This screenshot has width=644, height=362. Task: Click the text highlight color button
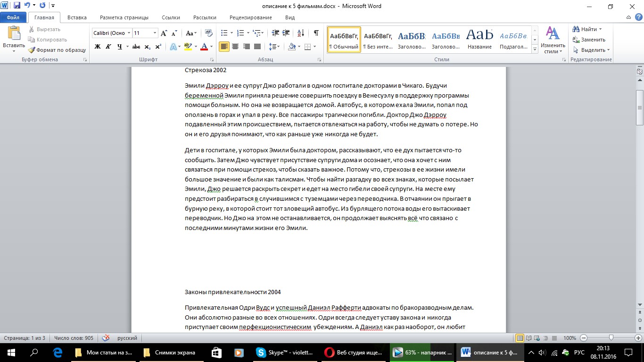point(187,47)
